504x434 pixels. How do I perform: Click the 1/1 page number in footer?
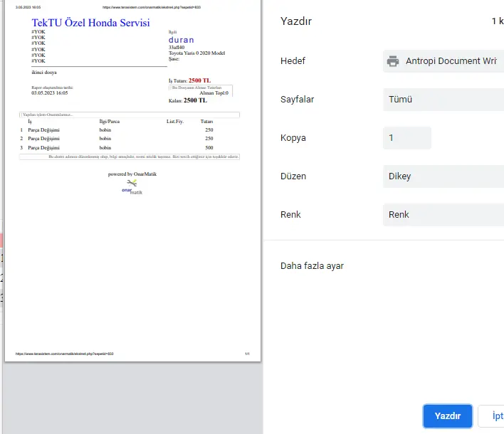click(247, 354)
